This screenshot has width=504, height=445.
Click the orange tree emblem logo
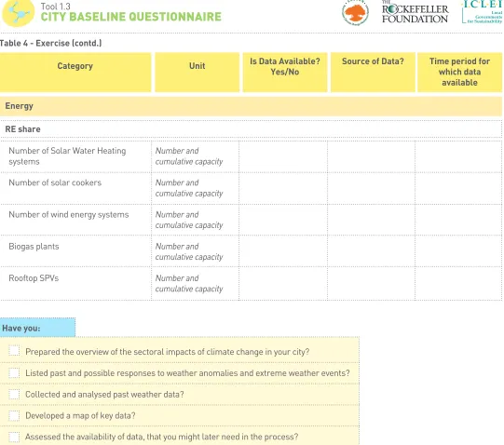point(355,12)
